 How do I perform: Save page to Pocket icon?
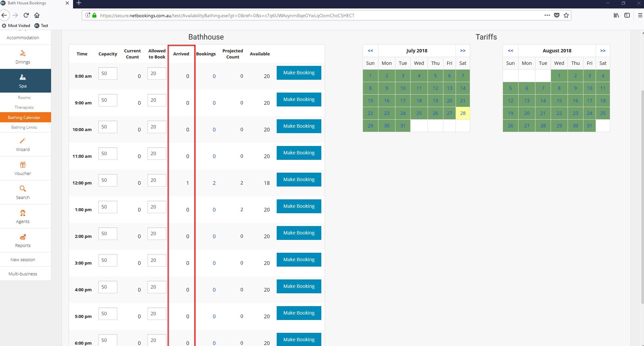557,15
